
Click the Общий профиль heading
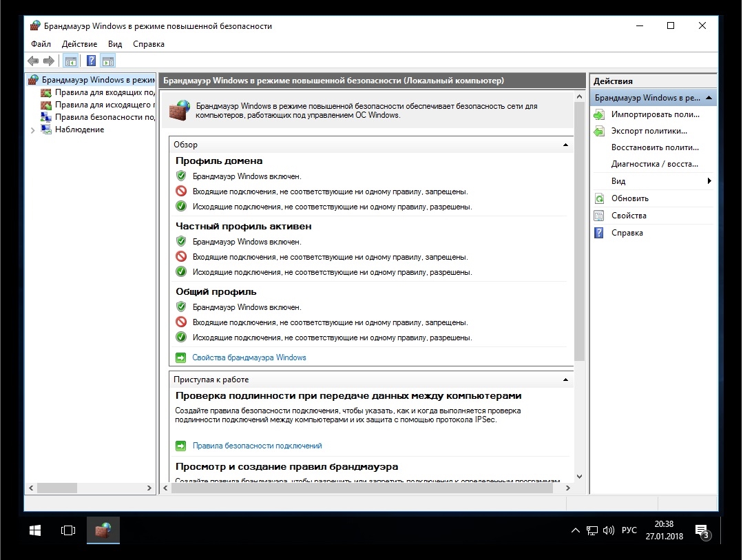[216, 291]
